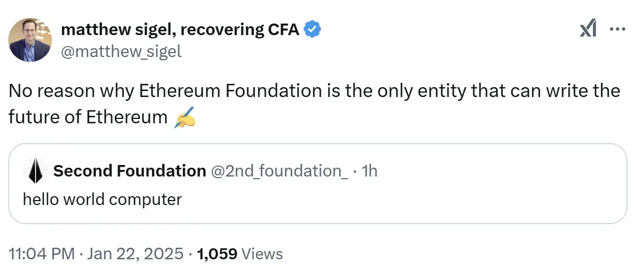The width and height of the screenshot is (644, 279).
Task: Visit the @matthew_sigel handle link
Action: [121, 52]
